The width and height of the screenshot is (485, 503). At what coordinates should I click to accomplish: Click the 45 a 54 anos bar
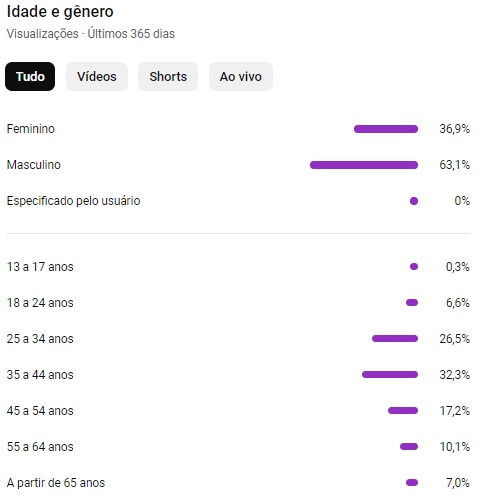click(403, 411)
